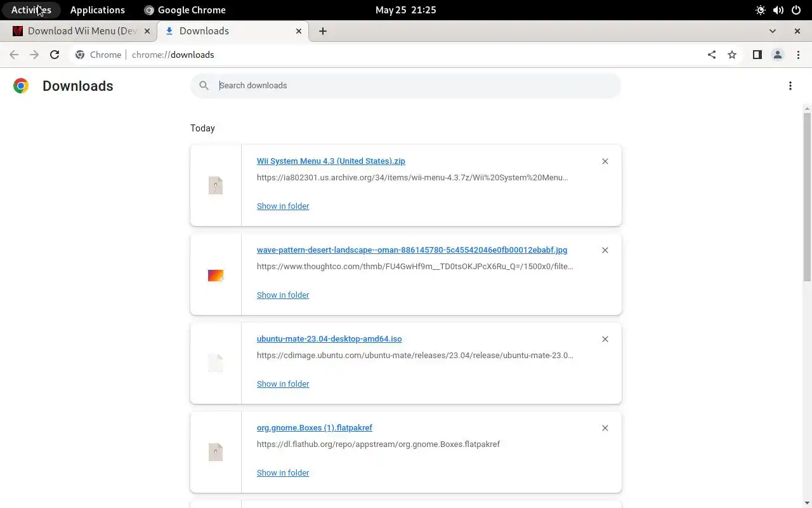Show wave-pattern jpg in folder

click(x=283, y=295)
